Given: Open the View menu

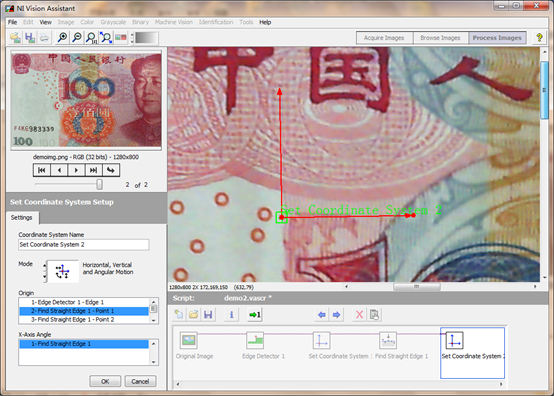Looking at the screenshot, I should tap(45, 22).
